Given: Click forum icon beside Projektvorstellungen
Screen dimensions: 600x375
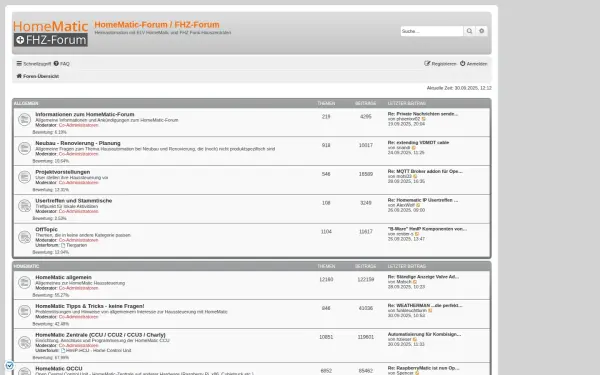Looking at the screenshot, I should [24, 177].
